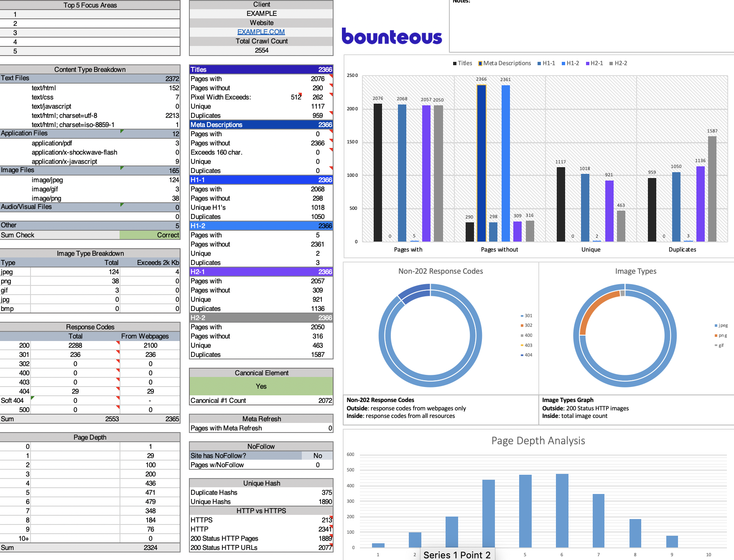Click the Application Files header row
The image size is (734, 560).
pos(90,133)
